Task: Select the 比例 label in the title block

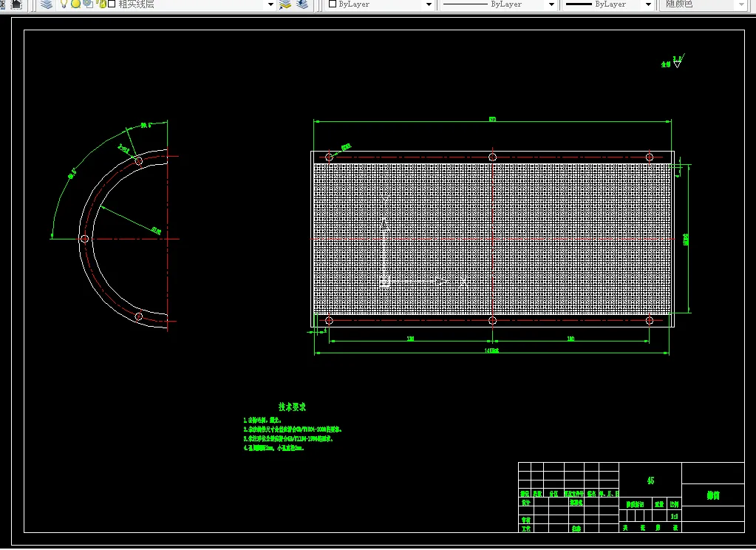Action: 674,504
